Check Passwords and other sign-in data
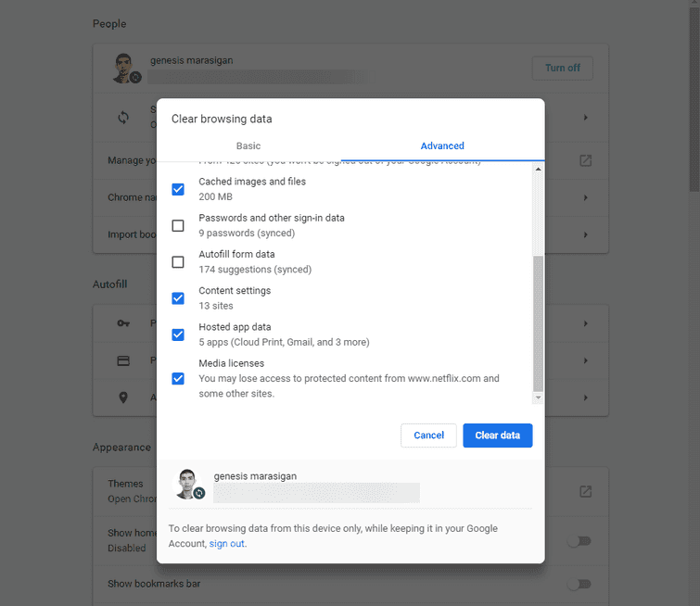The image size is (700, 606). point(178,226)
